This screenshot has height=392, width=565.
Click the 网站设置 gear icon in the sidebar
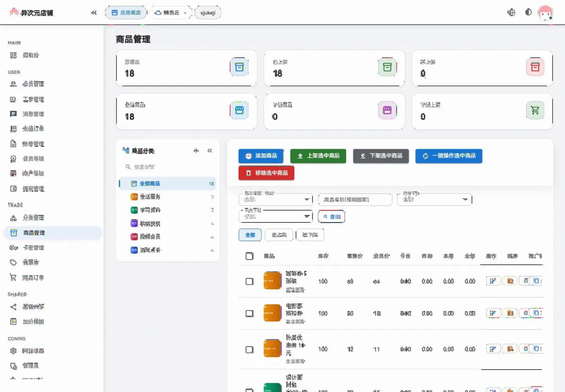pyautogui.click(x=13, y=351)
